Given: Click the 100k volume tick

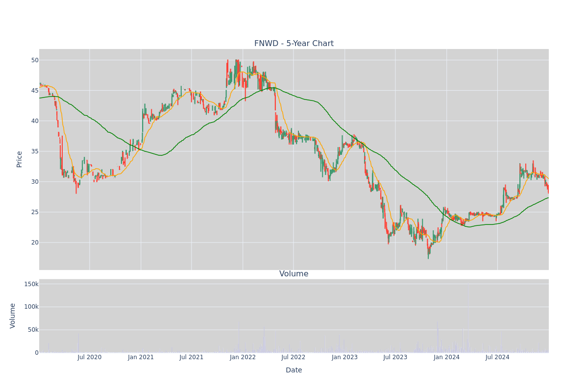Looking at the screenshot, I should tap(31, 307).
